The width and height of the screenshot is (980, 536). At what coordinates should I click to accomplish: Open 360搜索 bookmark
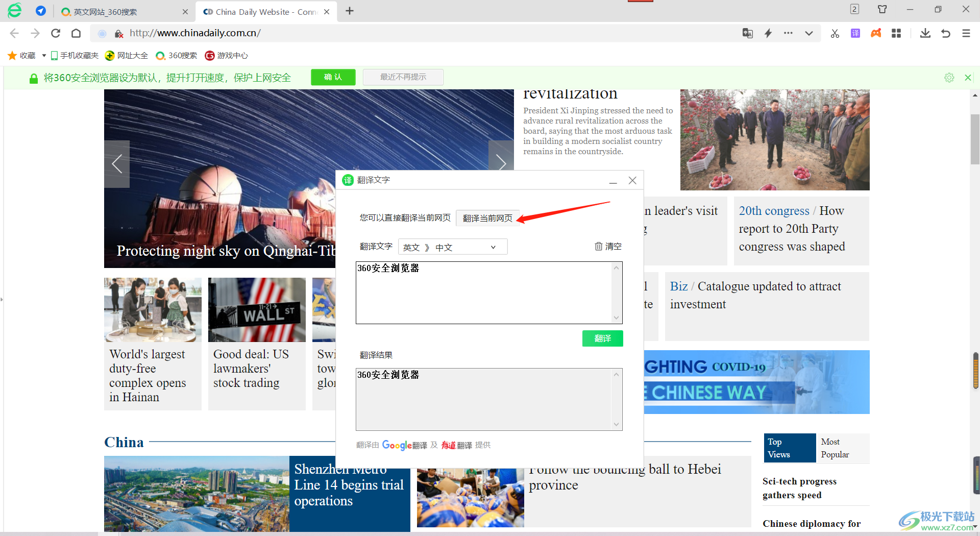click(x=177, y=56)
